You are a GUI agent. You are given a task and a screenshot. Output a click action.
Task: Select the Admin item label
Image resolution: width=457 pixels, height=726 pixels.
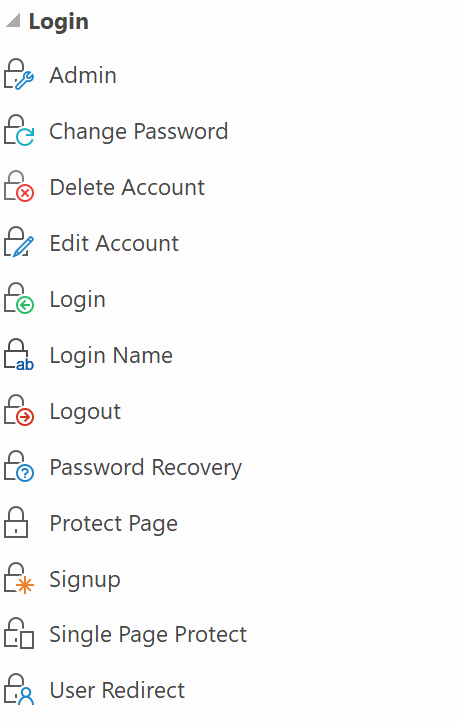coord(83,75)
